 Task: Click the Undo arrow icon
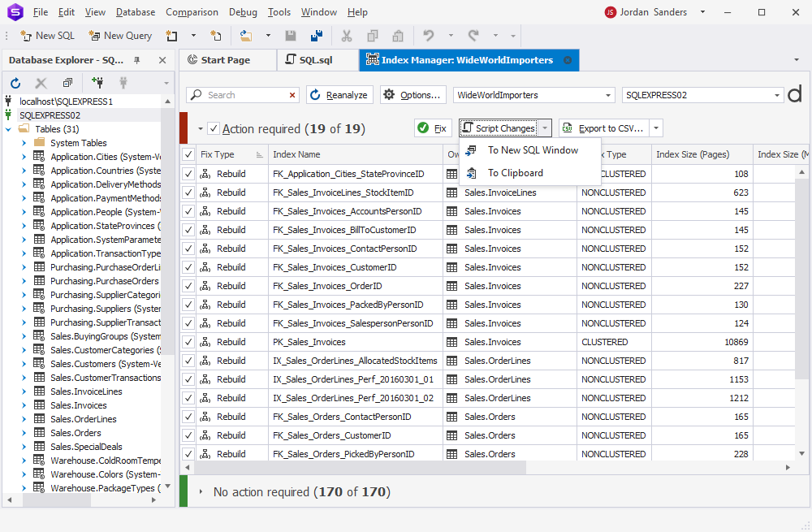pyautogui.click(x=429, y=36)
